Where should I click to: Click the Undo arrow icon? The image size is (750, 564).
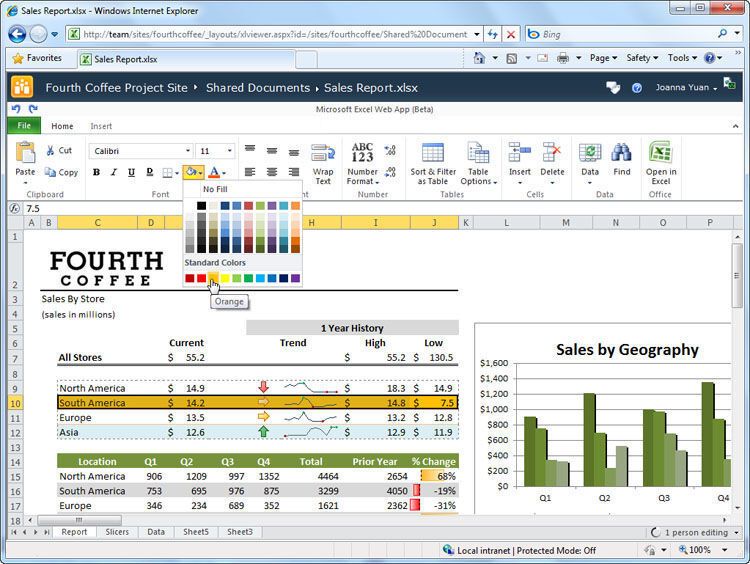16,109
